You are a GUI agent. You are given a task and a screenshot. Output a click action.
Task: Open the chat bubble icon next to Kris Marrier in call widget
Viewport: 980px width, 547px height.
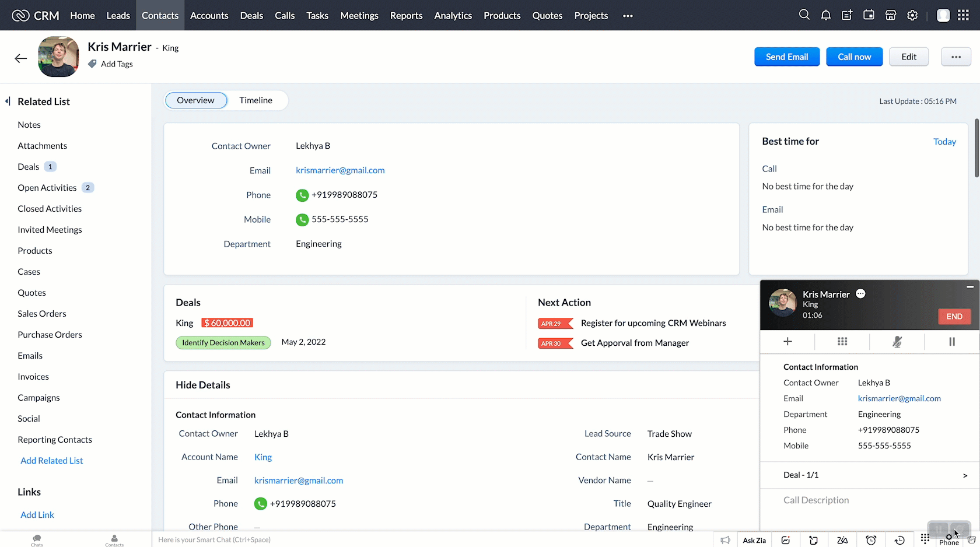click(860, 294)
